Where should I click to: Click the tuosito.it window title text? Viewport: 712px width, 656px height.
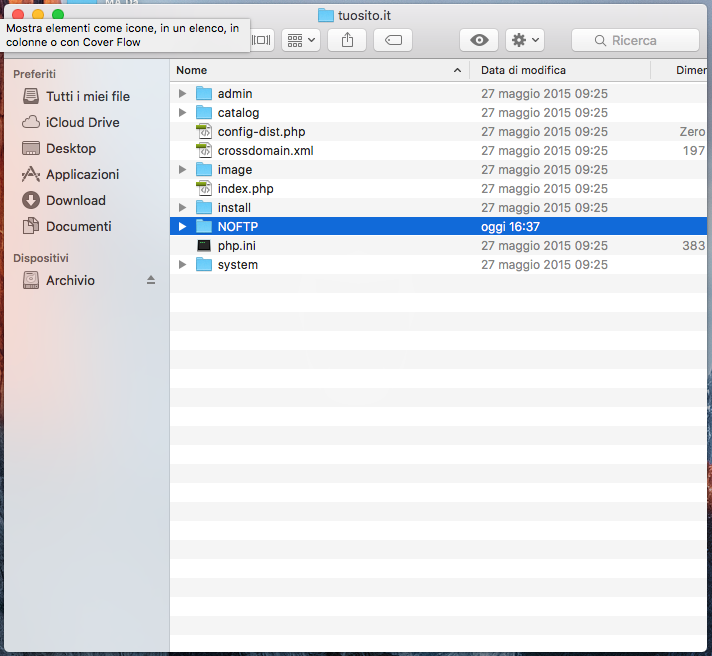tap(365, 15)
